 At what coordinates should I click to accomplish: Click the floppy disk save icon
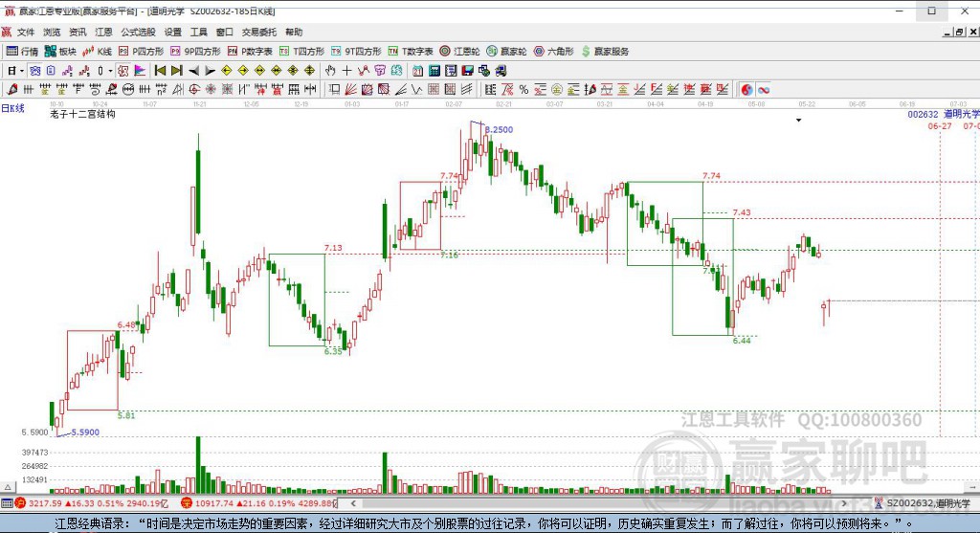click(x=467, y=71)
